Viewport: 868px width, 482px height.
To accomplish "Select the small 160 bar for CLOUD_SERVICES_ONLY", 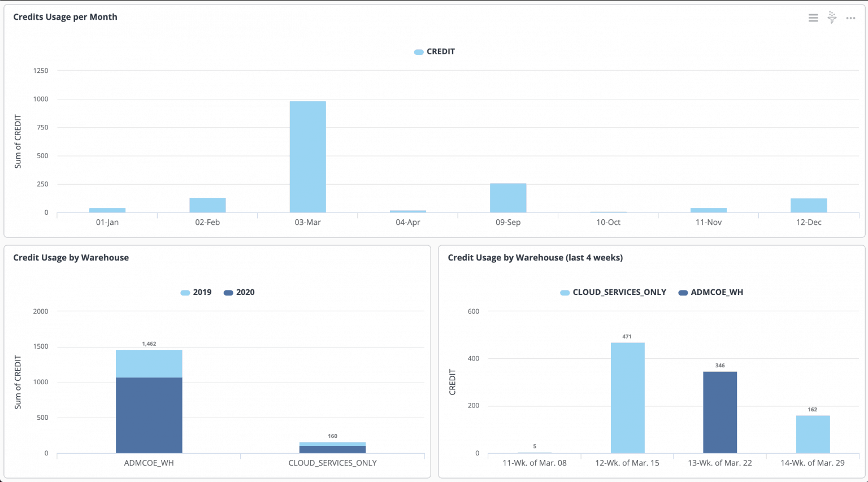I will tap(332, 448).
